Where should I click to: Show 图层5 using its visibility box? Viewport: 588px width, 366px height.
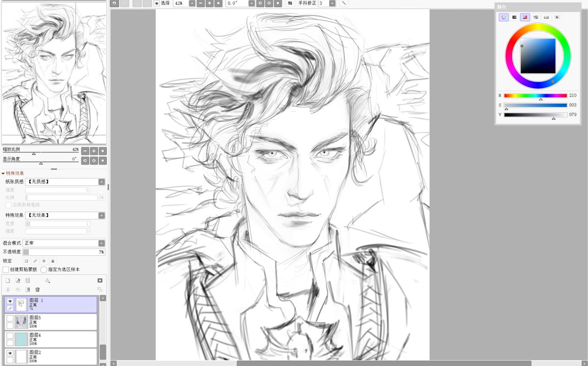pyautogui.click(x=10, y=318)
